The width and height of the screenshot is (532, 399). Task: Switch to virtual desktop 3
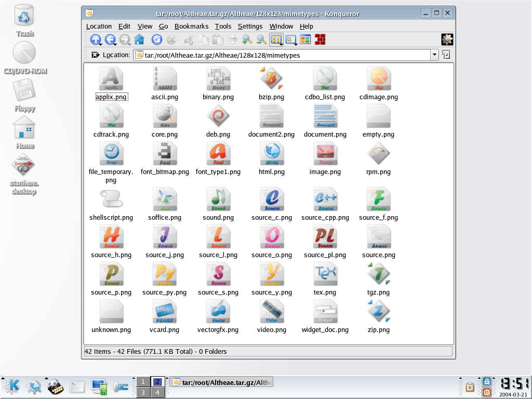[x=143, y=392]
